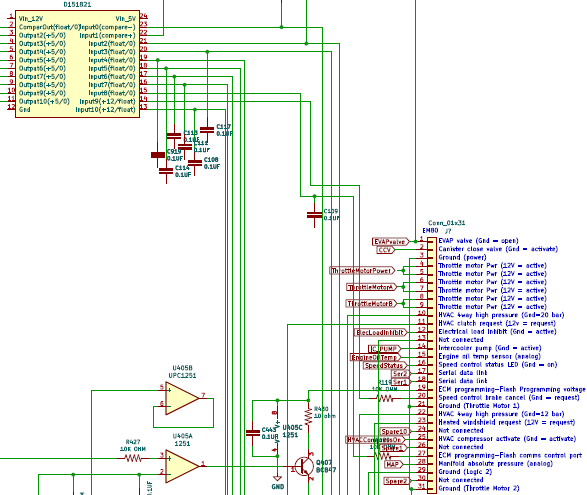Viewport: 587px width, 495px height.
Task: Click the Ser2 net label
Action: click(x=401, y=374)
